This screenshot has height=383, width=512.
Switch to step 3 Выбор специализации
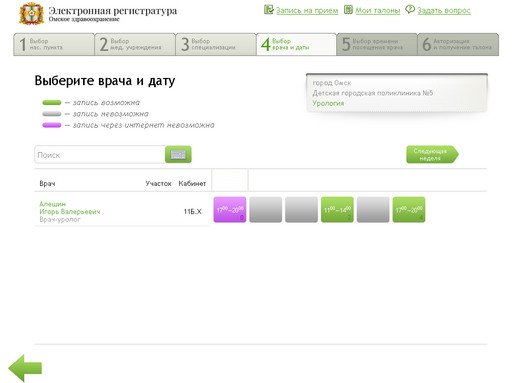coord(216,44)
